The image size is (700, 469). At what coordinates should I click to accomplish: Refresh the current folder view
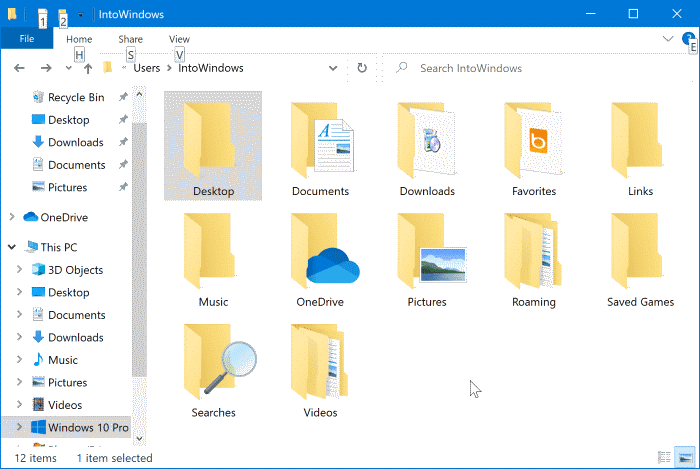362,68
